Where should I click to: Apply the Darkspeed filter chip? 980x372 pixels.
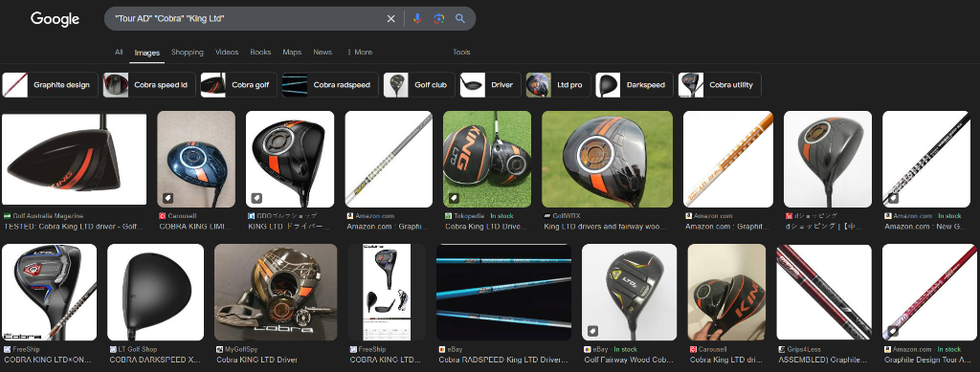[635, 85]
